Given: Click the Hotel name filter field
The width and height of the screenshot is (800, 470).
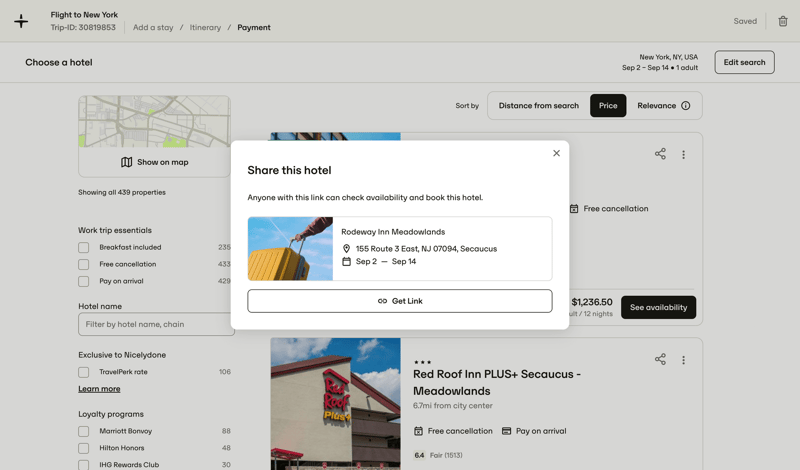Looking at the screenshot, I should (156, 324).
